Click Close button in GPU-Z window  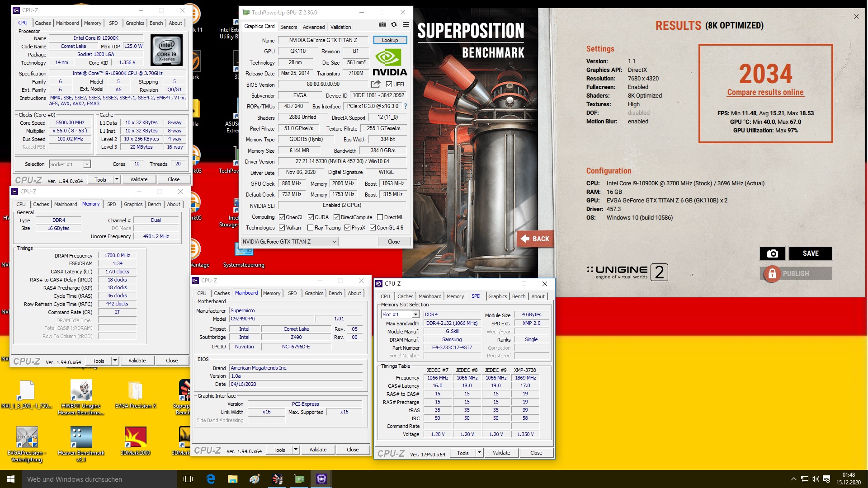[394, 242]
